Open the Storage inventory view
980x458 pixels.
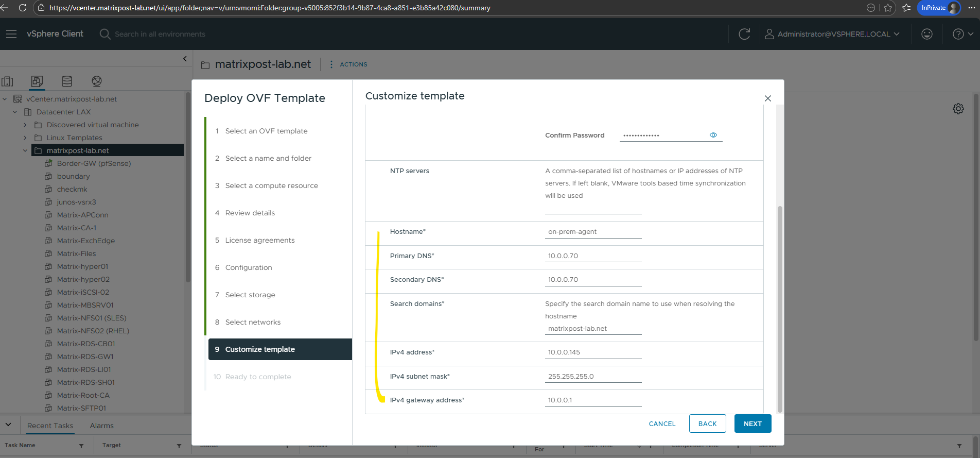[x=67, y=81]
